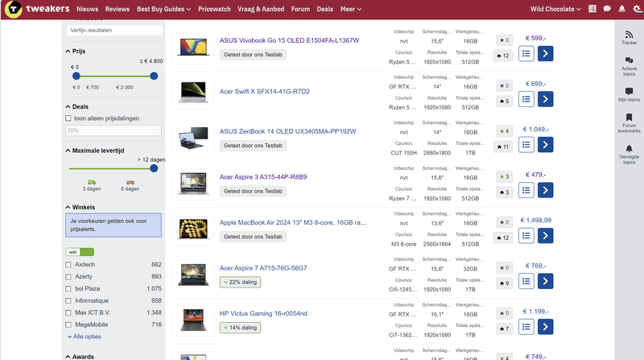Toggle the wel/niet shop switch
Screen dimensions: 644x360
[x=80, y=252]
